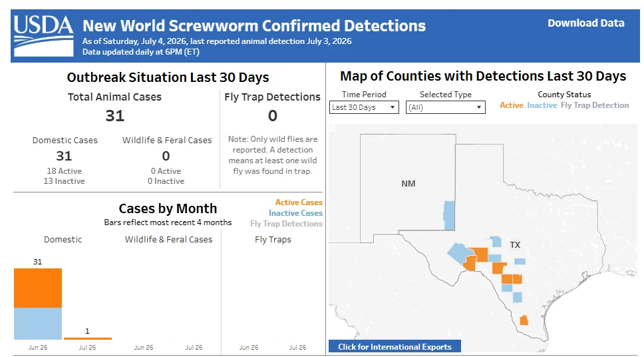
Task: Select the Fly Trap Detection legend item
Action: tap(595, 105)
